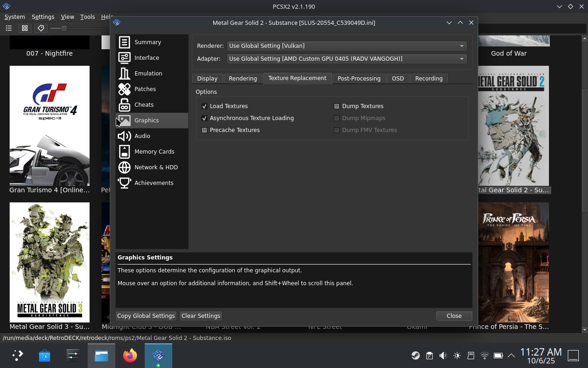The height and width of the screenshot is (368, 588).
Task: Toggle Asynchronous Texture Loading checkbox
Action: pyautogui.click(x=204, y=118)
